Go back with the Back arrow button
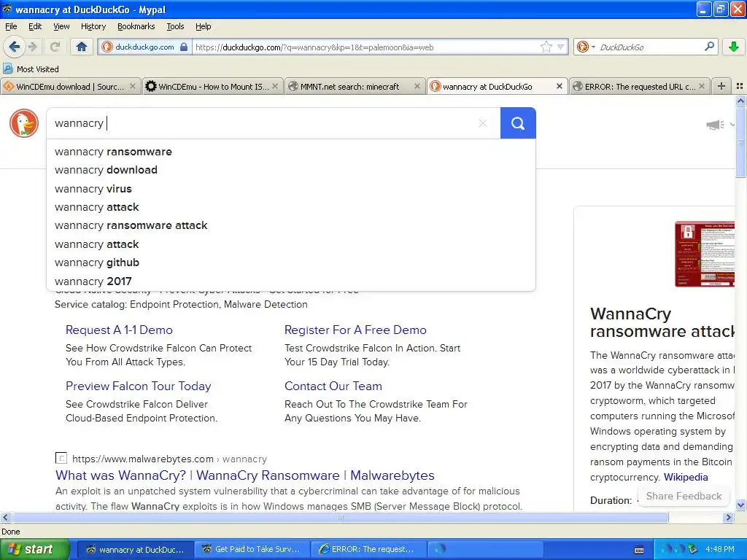Screen dimensions: 747x560 pos(14,47)
